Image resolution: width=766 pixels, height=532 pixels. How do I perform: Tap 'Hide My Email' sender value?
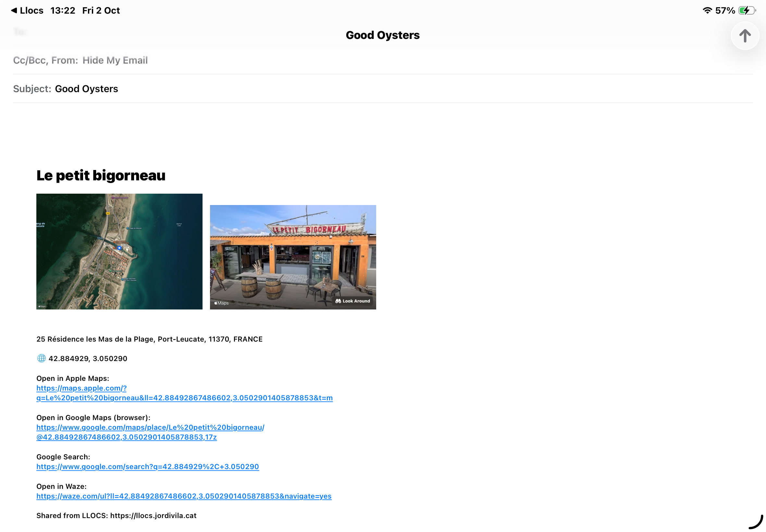click(115, 60)
